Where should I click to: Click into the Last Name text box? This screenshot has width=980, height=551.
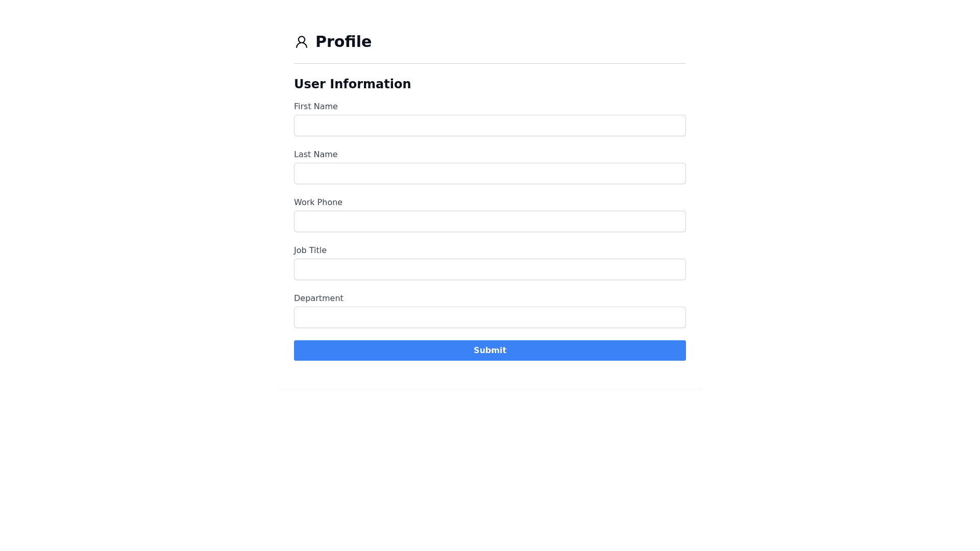[x=489, y=173]
